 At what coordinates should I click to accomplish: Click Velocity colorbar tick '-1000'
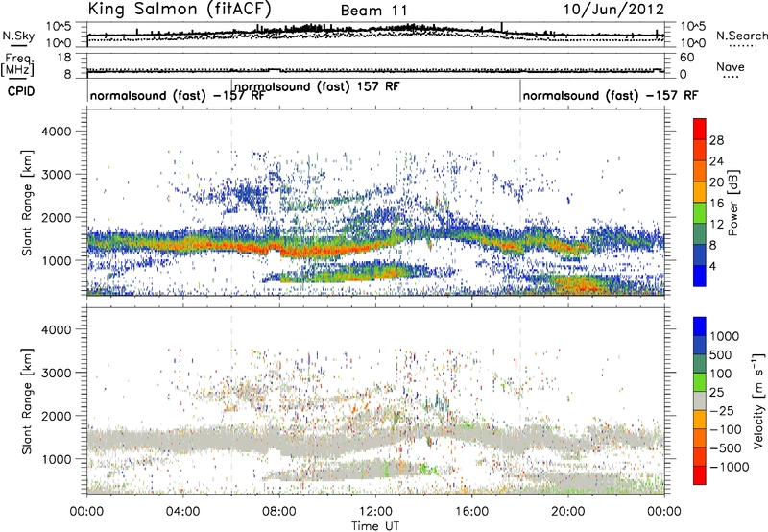(729, 467)
